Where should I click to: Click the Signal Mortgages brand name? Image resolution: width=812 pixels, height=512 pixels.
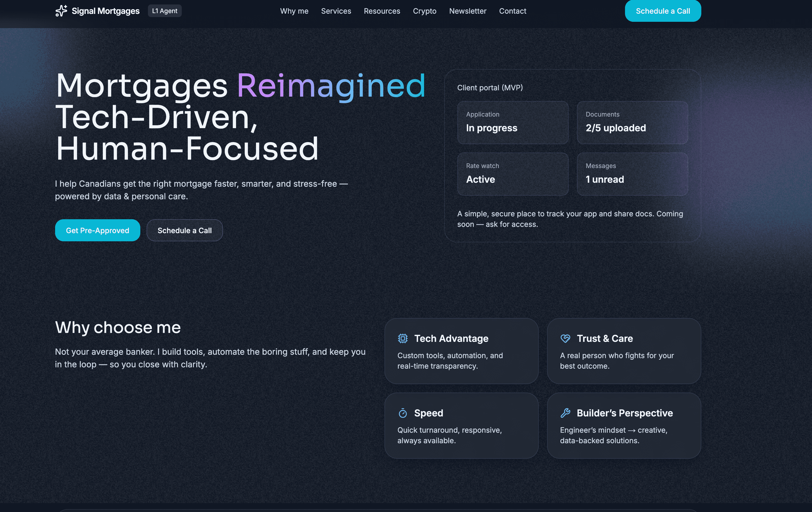[105, 11]
